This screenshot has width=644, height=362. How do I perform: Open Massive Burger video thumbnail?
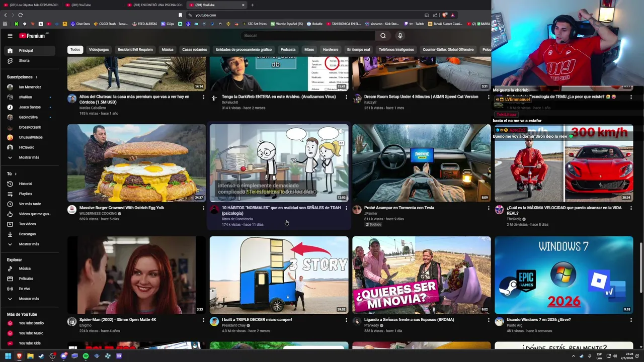point(136,163)
